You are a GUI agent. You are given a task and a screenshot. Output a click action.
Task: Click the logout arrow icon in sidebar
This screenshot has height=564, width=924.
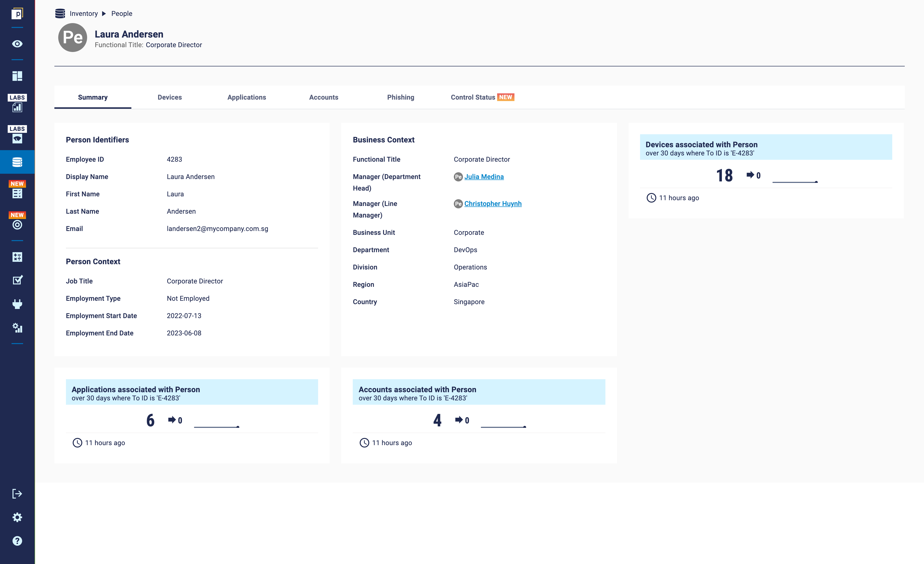(x=17, y=493)
